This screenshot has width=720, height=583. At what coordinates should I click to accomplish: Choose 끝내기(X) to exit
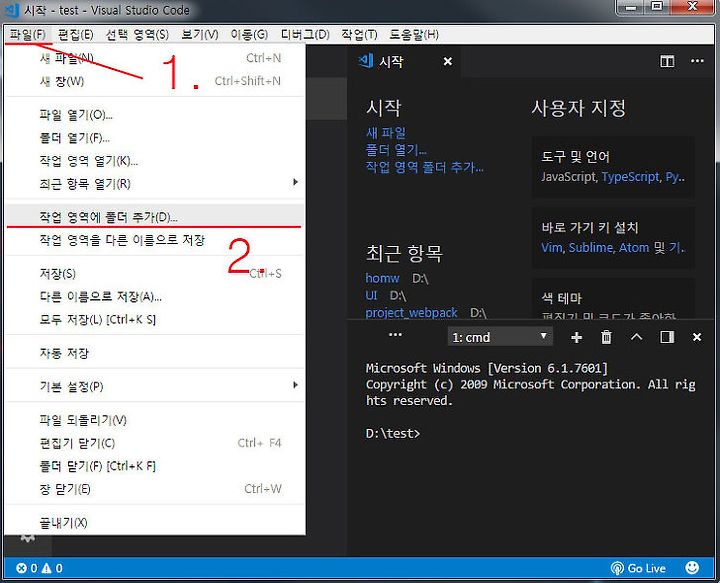(155, 522)
